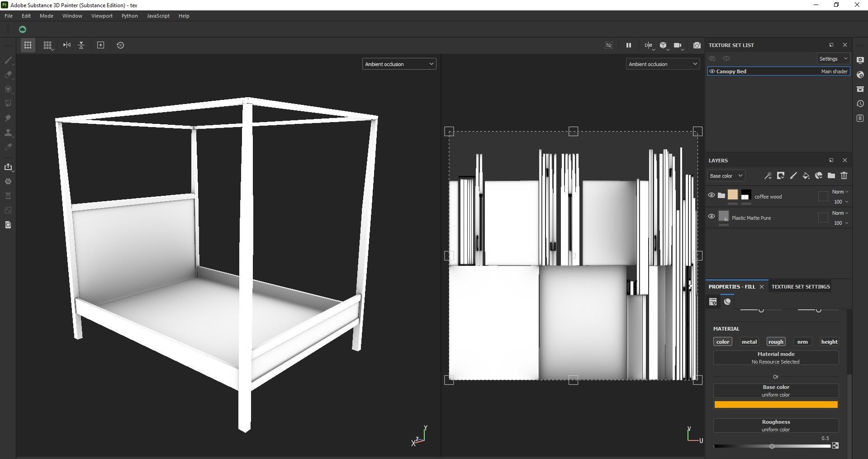Toggle the metal channel button
Screen dimensions: 868x459
(x=749, y=342)
